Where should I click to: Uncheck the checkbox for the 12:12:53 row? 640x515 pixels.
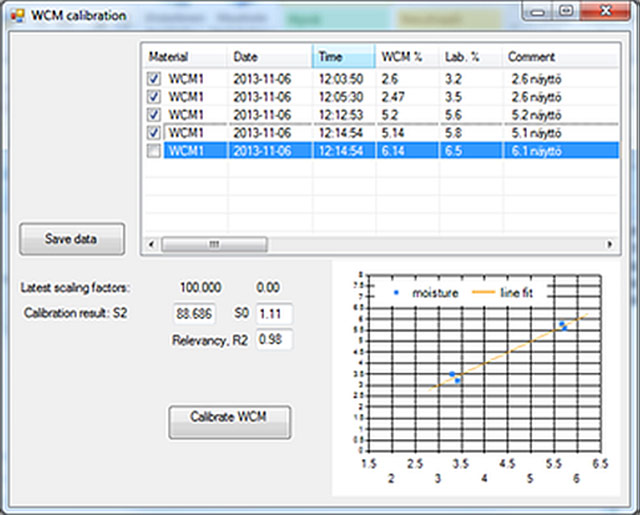click(154, 114)
